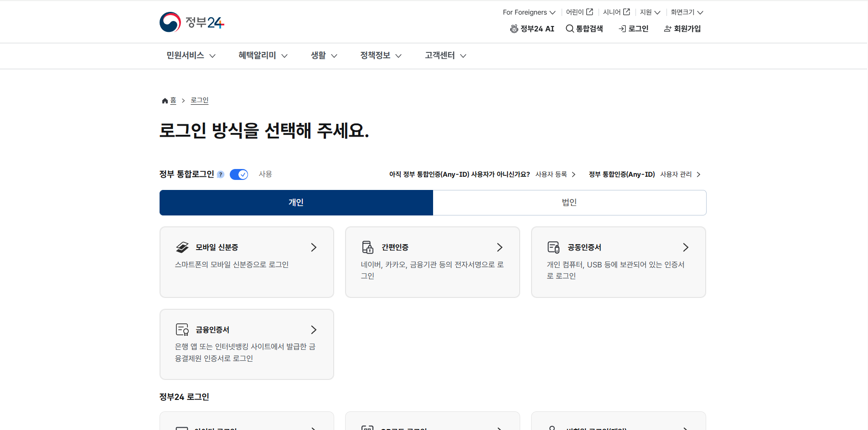The height and width of the screenshot is (430, 868).
Task: Click the 정부24 로그인 section heading
Action: (184, 397)
